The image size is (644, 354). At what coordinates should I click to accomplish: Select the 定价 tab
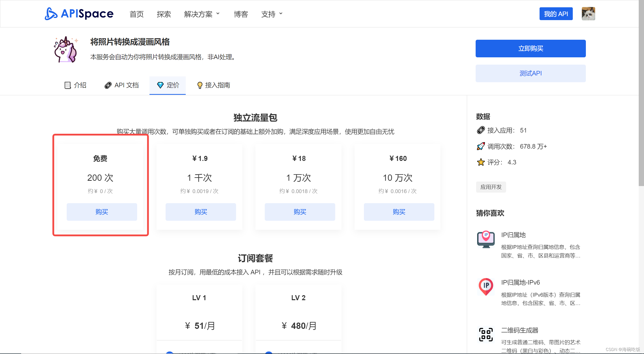(x=168, y=85)
